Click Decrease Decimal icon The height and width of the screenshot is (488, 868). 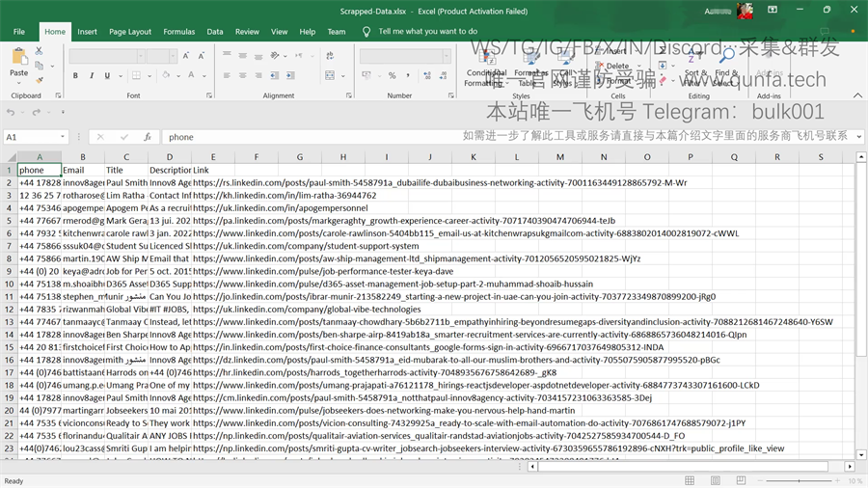pyautogui.click(x=443, y=75)
